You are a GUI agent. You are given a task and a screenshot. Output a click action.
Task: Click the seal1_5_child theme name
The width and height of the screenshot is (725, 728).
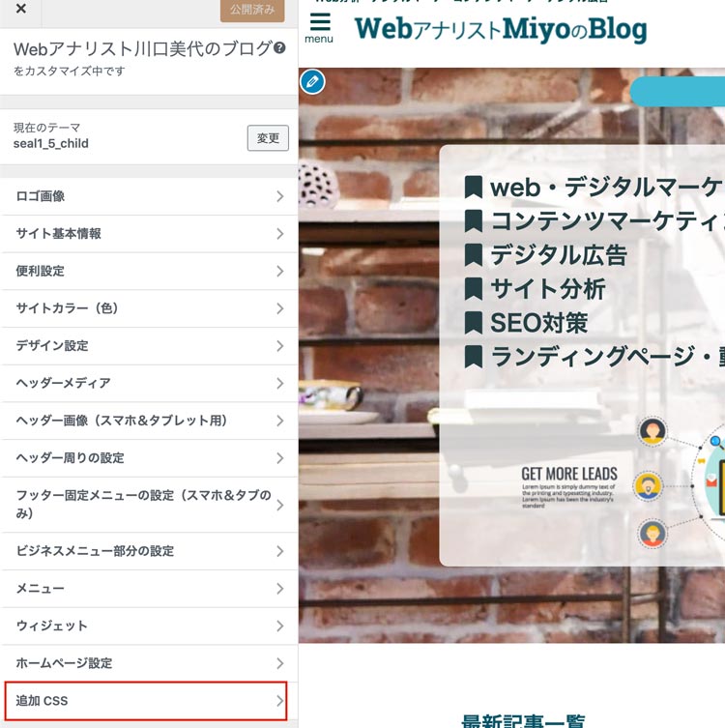(x=51, y=143)
